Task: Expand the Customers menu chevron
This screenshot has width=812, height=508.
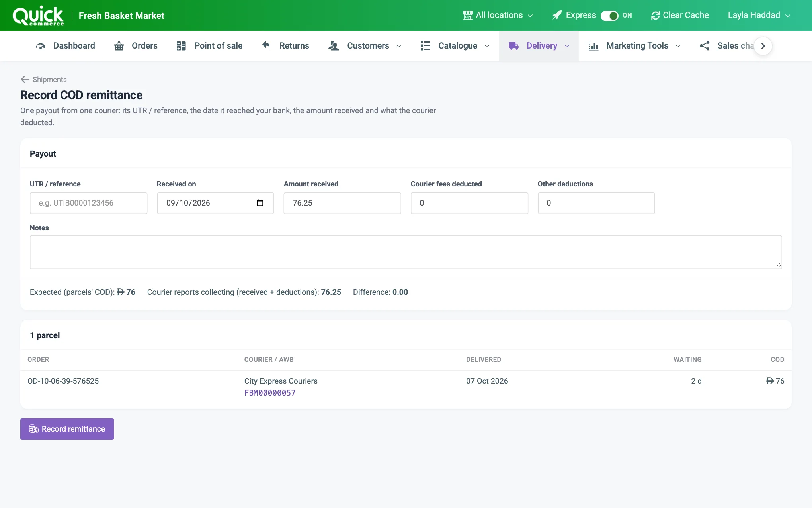Action: [x=399, y=46]
